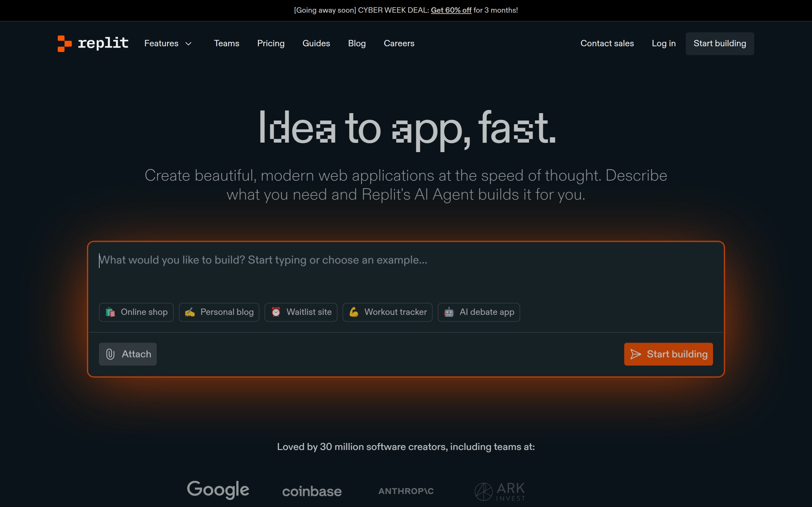Click the Google logo
The image size is (812, 507).
click(218, 490)
